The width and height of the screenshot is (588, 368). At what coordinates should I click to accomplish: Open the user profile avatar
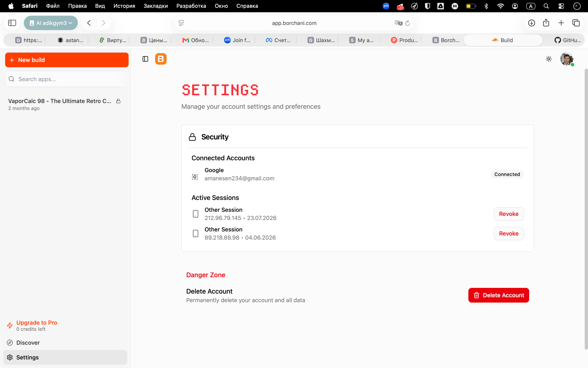tap(567, 59)
